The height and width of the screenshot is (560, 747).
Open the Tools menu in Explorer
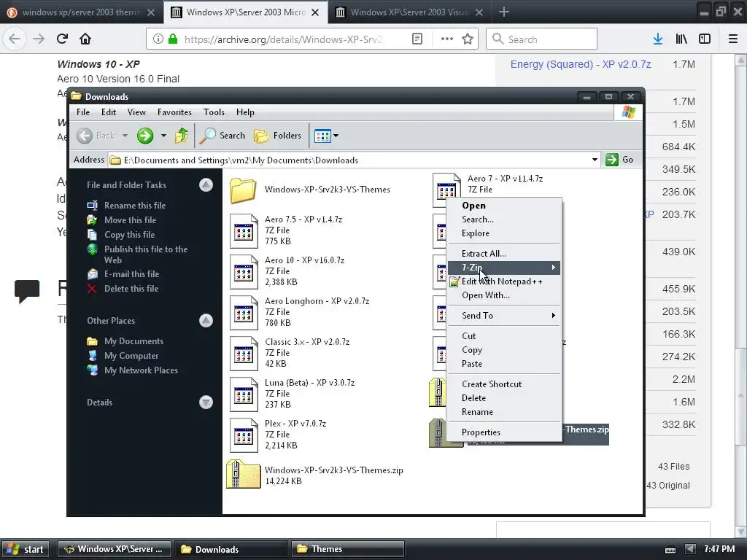[x=214, y=112]
